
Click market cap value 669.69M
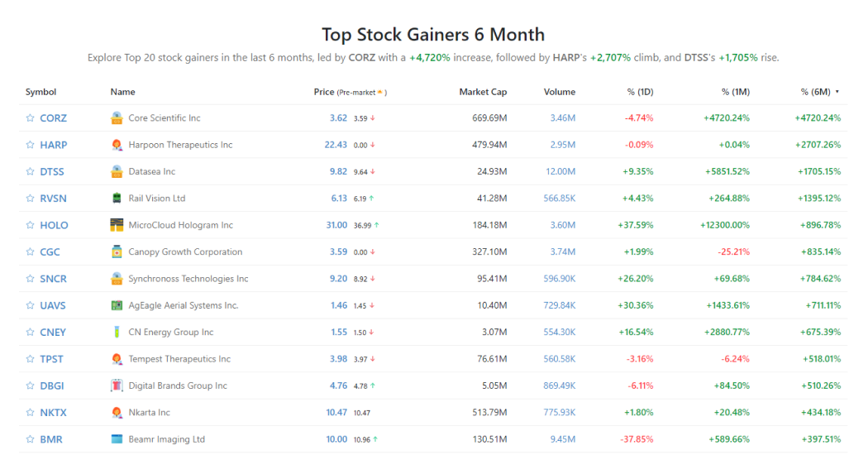point(489,118)
